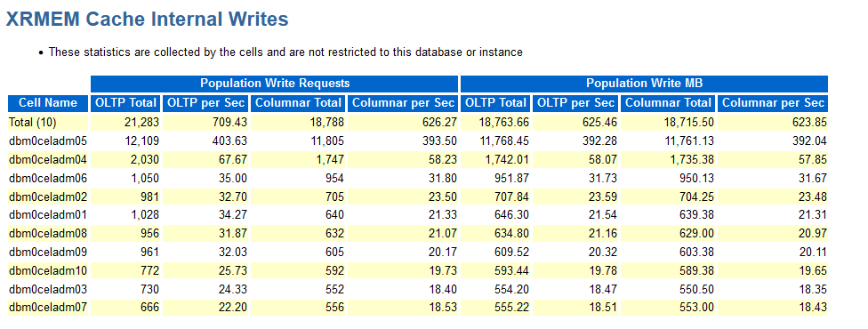This screenshot has height=329, width=868.
Task: Select the first OLTP Total column header
Action: (126, 103)
